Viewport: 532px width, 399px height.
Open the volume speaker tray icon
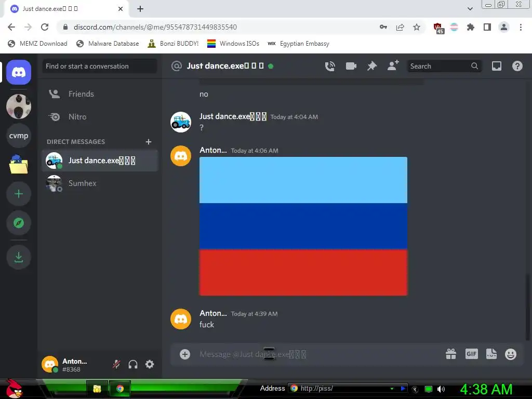[441, 389]
